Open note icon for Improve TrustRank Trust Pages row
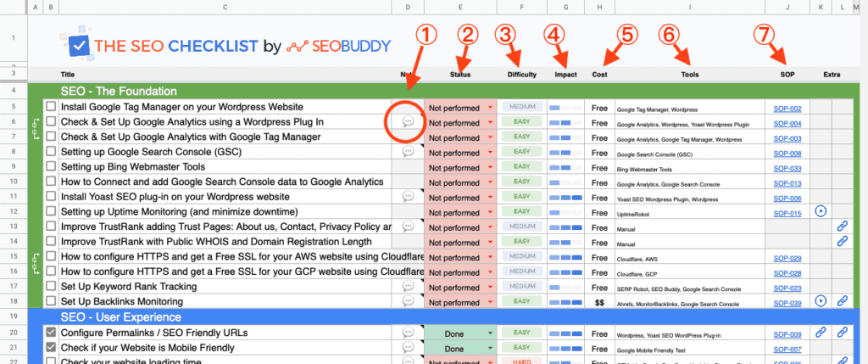Image resolution: width=868 pixels, height=364 pixels. coord(408,227)
